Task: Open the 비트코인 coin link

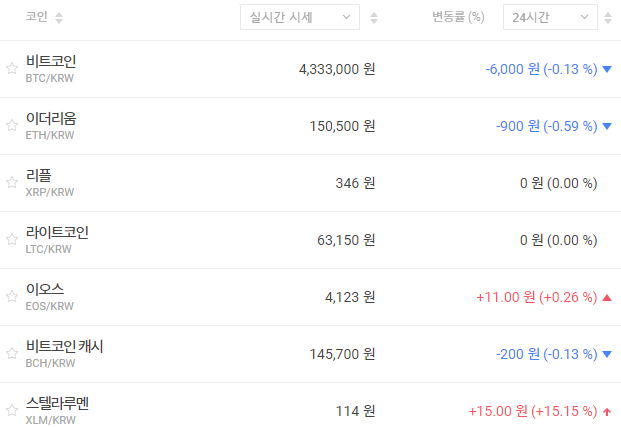Action: [x=51, y=62]
